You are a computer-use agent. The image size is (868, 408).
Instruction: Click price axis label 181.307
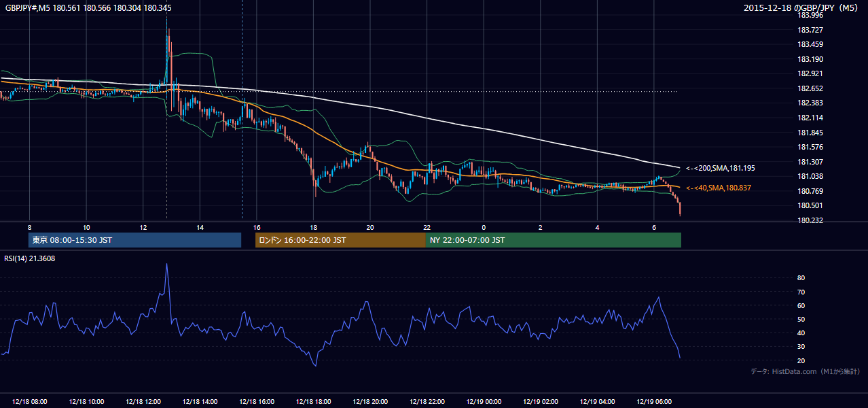810,162
